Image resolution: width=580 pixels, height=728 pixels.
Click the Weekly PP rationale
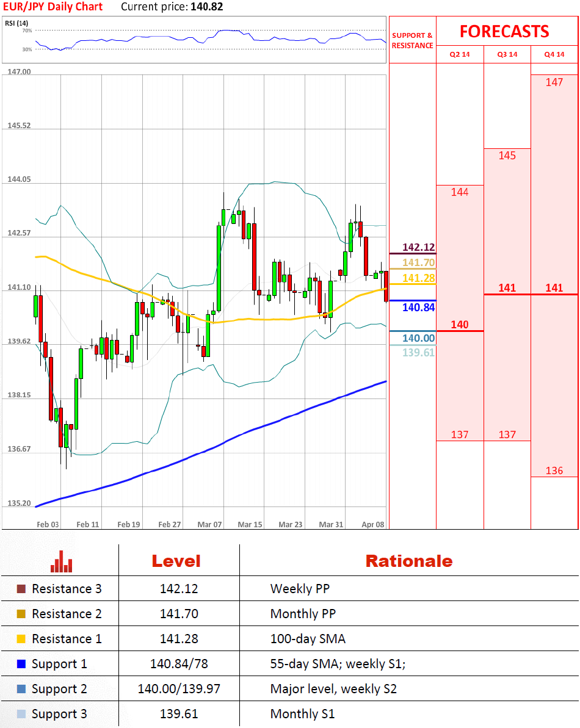tap(300, 589)
